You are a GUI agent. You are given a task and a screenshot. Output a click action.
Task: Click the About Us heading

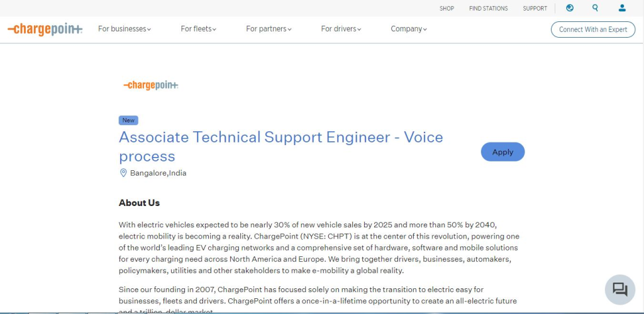(139, 203)
